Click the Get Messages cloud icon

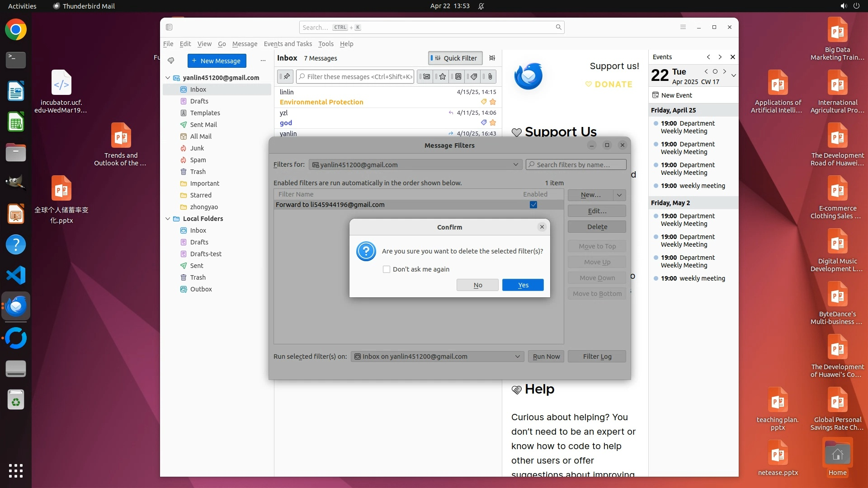point(171,61)
